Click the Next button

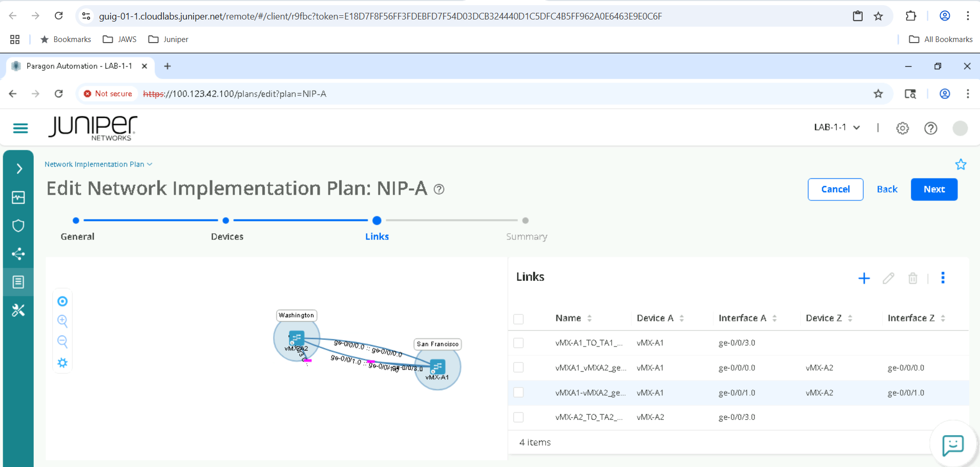click(x=933, y=189)
